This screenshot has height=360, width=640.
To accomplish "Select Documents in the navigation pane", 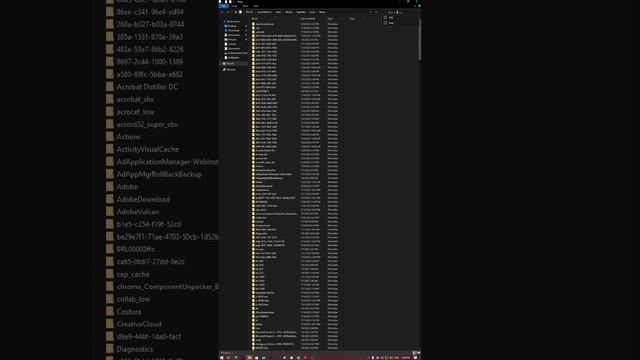I will click(233, 35).
